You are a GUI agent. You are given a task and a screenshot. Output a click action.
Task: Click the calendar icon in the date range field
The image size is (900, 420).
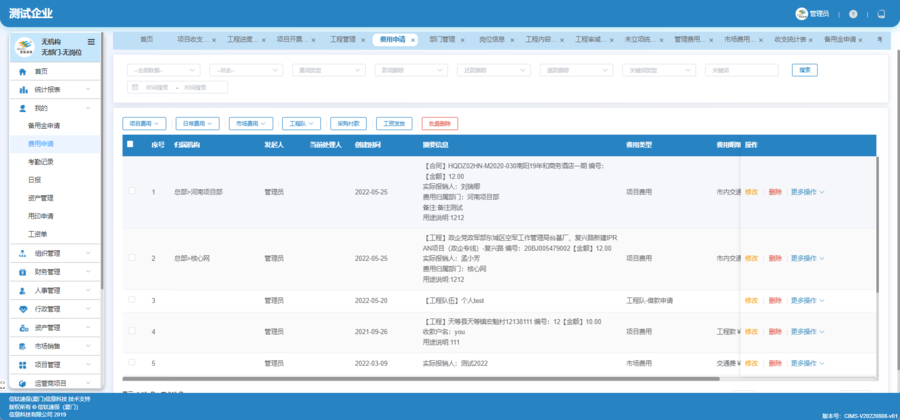[135, 87]
